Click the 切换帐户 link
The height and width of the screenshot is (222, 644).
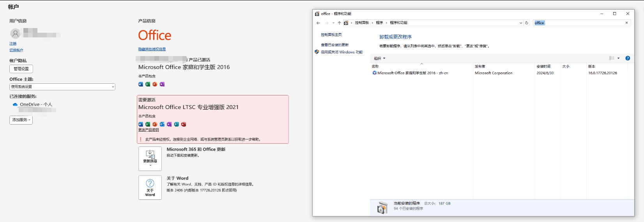[16, 50]
